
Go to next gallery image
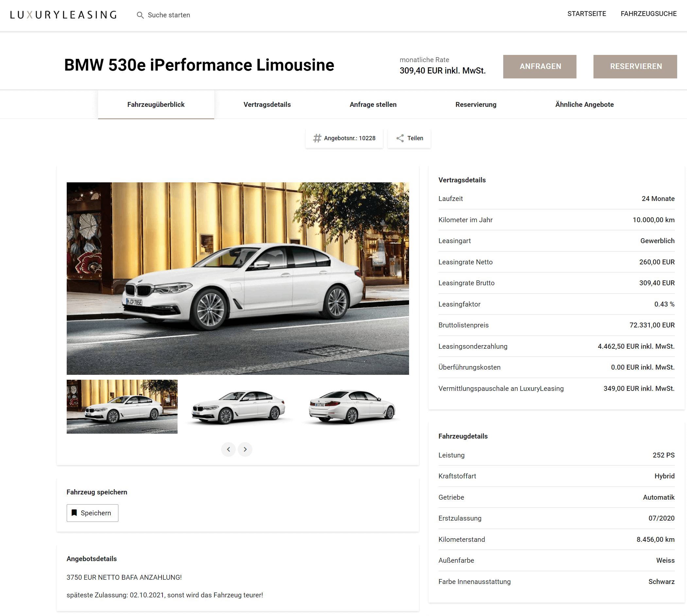(245, 449)
